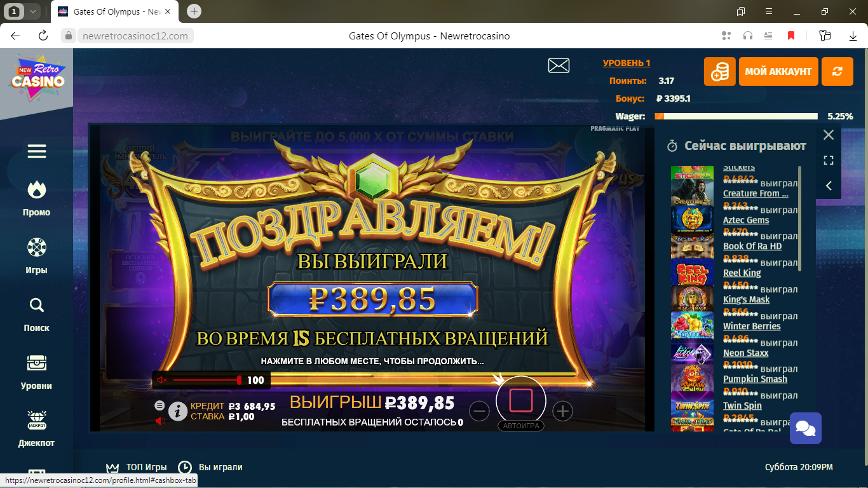
Task: Click the headphones icon in address bar
Action: [x=748, y=36]
